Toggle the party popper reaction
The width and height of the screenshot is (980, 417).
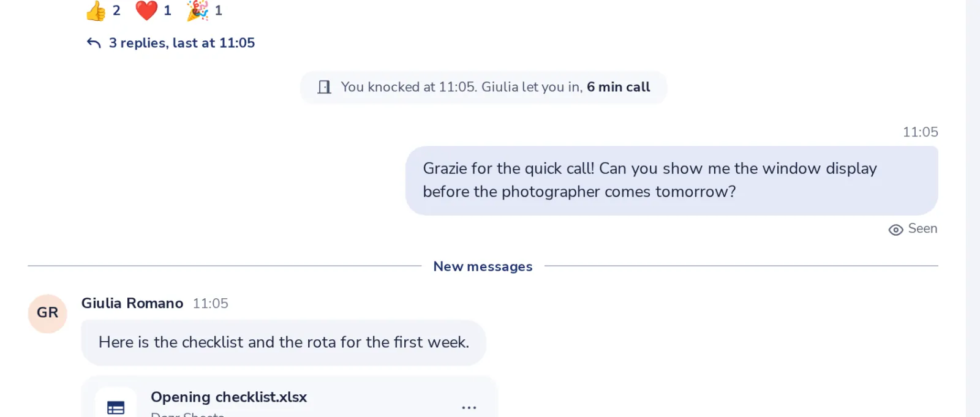pyautogui.click(x=205, y=10)
